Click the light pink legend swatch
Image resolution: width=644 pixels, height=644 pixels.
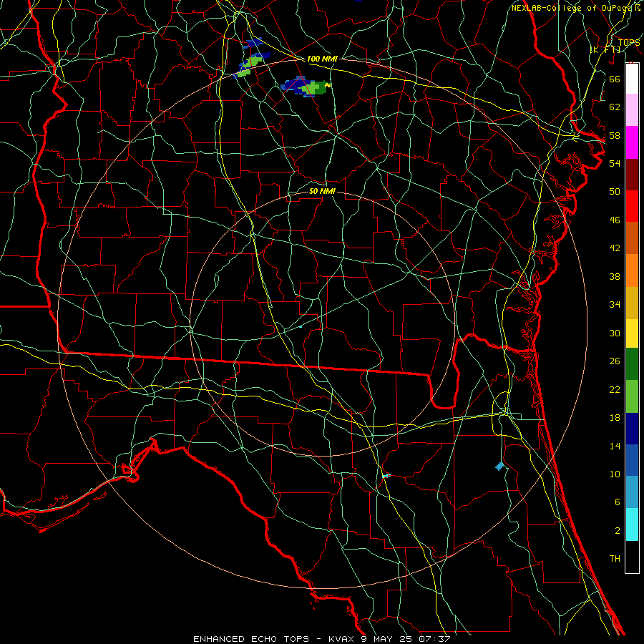tap(632, 110)
